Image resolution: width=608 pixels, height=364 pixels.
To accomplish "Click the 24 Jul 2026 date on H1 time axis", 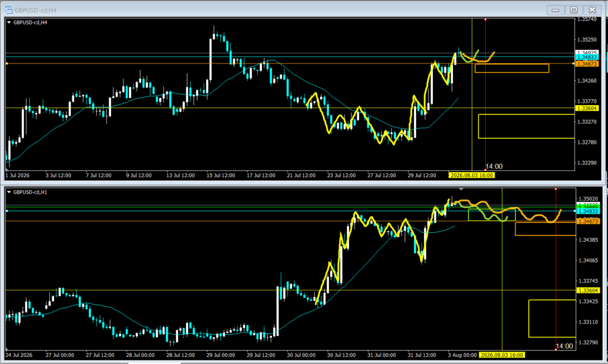I will coord(19,355).
